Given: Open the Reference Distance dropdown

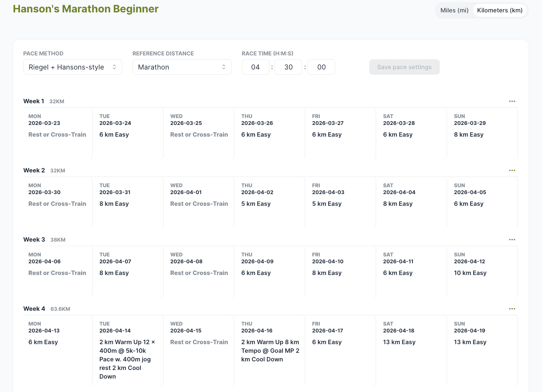Looking at the screenshot, I should (182, 67).
